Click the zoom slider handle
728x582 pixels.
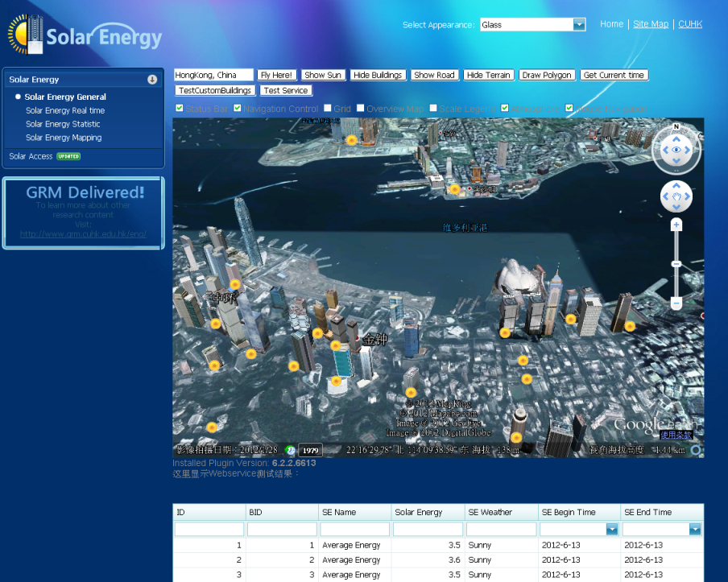click(x=676, y=264)
